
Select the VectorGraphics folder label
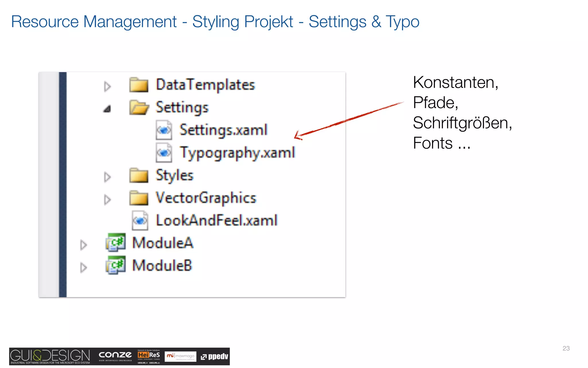[x=206, y=198]
